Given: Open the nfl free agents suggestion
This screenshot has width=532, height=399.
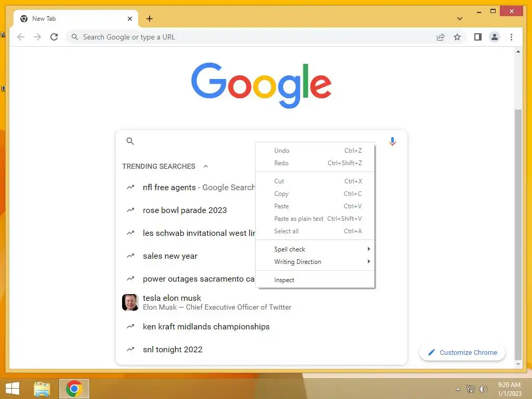Looking at the screenshot, I should [199, 187].
